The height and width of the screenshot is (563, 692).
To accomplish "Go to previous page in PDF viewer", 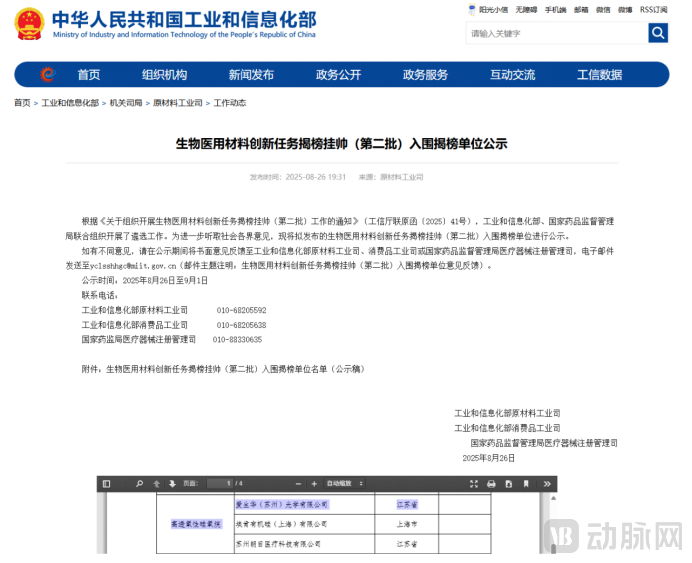I will 155,484.
